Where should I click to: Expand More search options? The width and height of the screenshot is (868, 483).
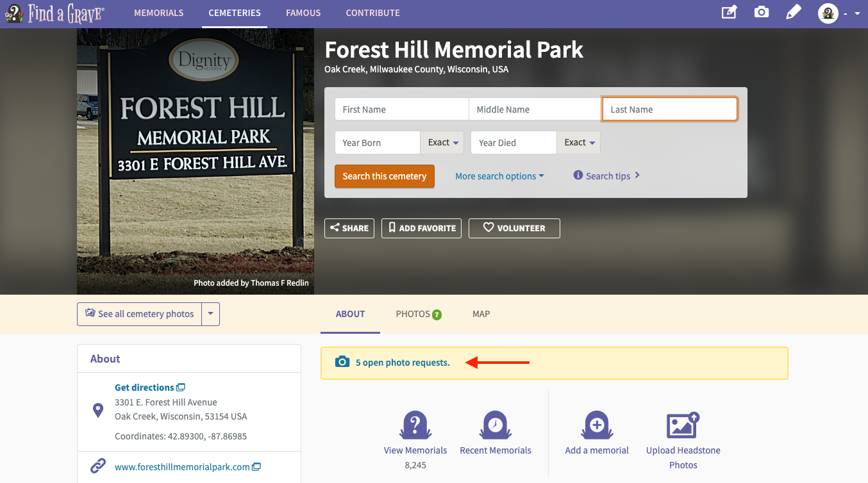pyautogui.click(x=499, y=176)
